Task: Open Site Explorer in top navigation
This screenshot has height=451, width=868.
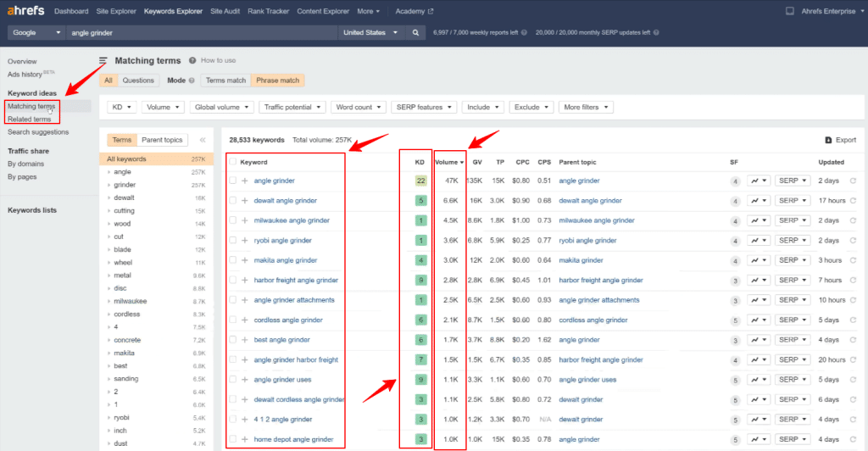Action: coord(115,11)
